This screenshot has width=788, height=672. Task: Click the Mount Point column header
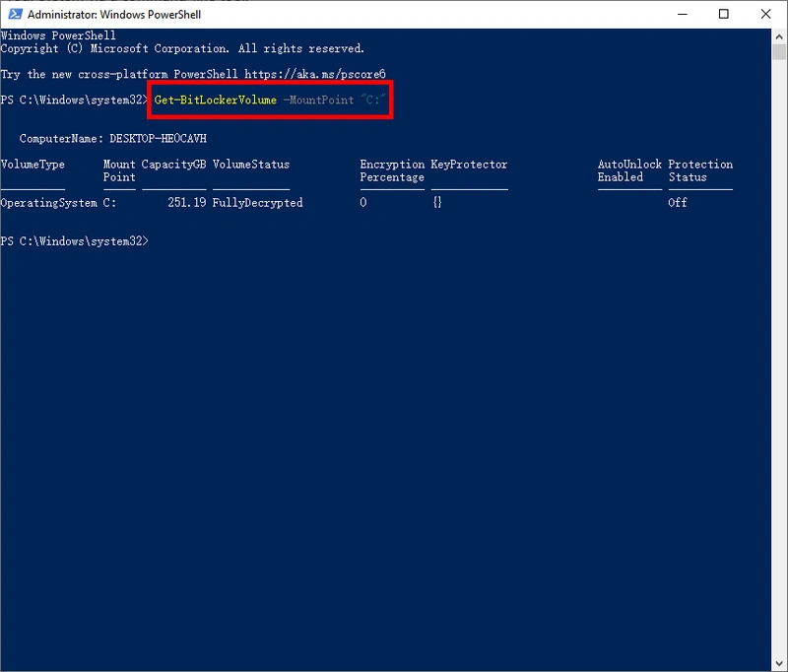pos(117,170)
